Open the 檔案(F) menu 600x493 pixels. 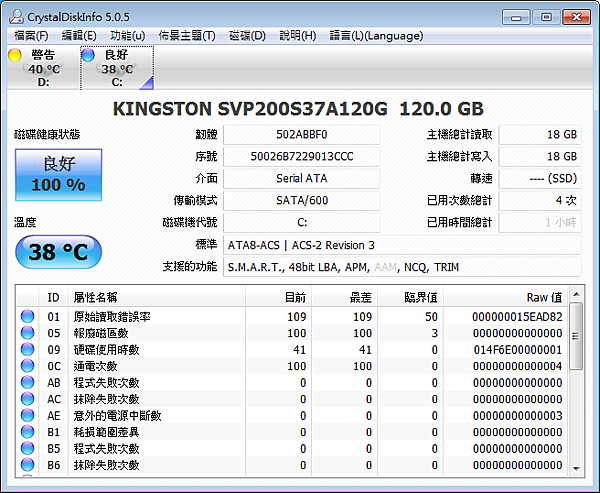point(31,36)
